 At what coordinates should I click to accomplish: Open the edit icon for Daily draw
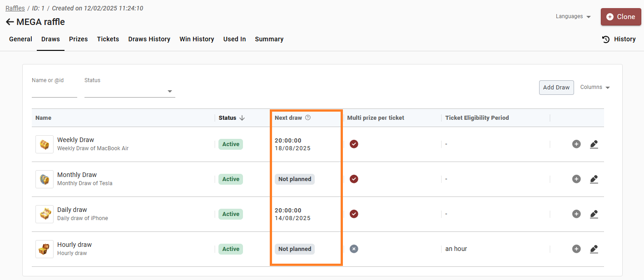click(594, 214)
